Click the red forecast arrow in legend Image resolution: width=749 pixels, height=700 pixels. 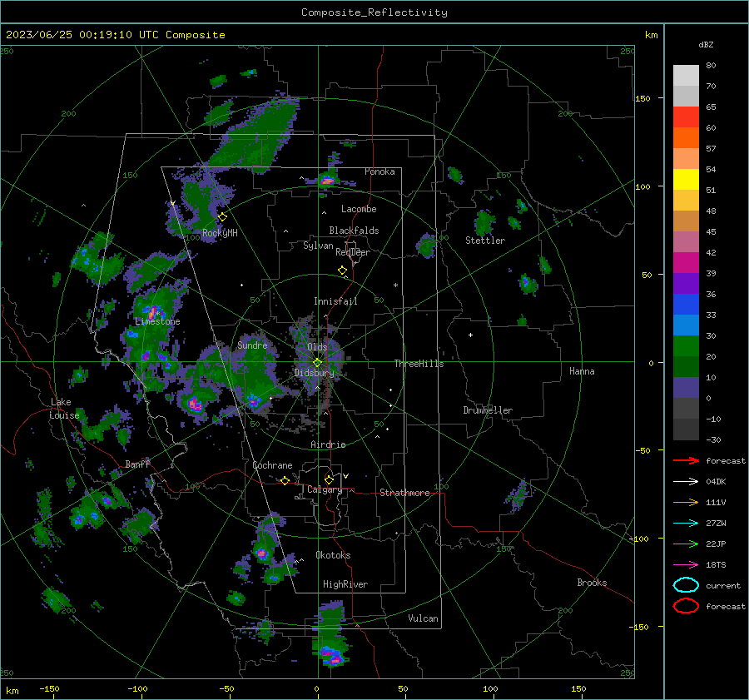coord(686,460)
